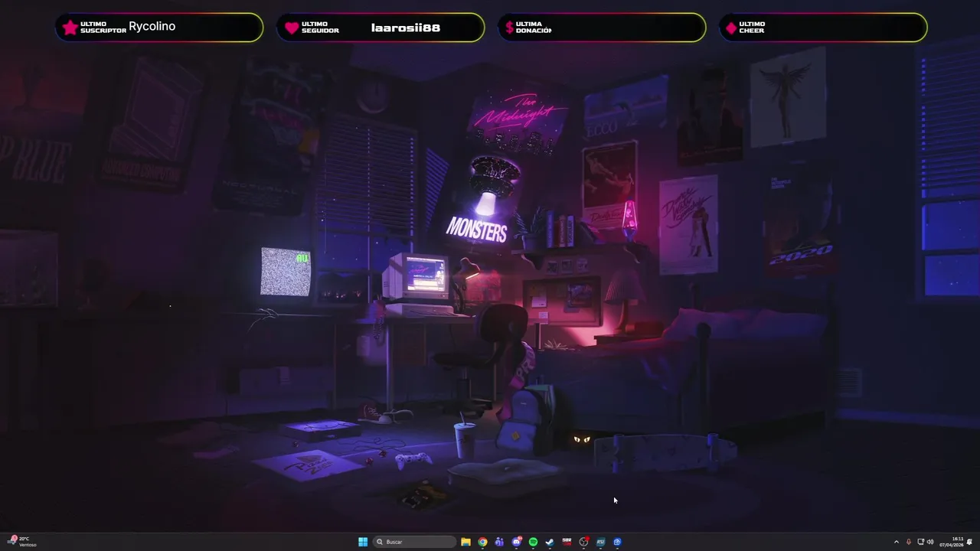
Task: Click the follower name "laarosii88"
Action: (x=406, y=28)
